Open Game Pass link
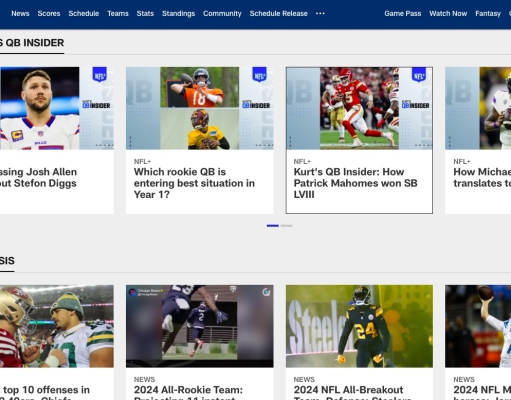511x400 pixels. coord(403,14)
